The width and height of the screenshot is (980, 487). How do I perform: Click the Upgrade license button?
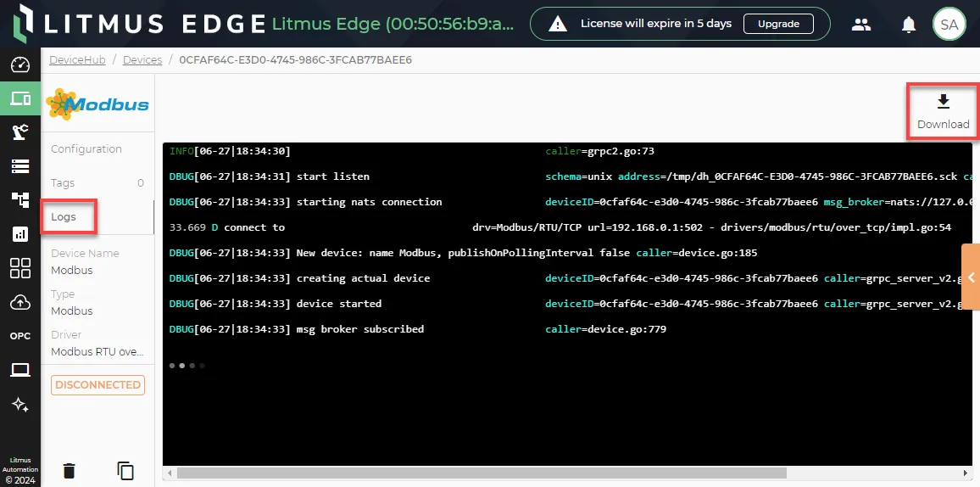point(778,24)
